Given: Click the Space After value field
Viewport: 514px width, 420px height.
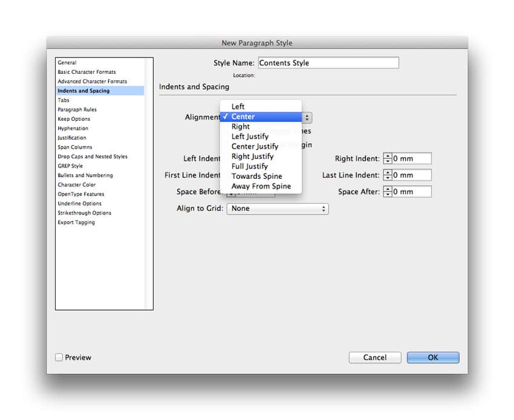Looking at the screenshot, I should [412, 192].
